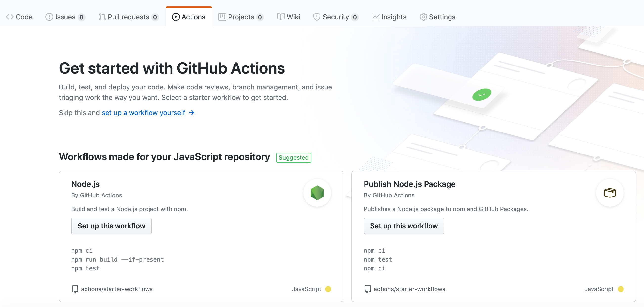Viewport: 644px width, 307px height.
Task: Click the package box icon on Publish Node.js card
Action: click(x=610, y=193)
